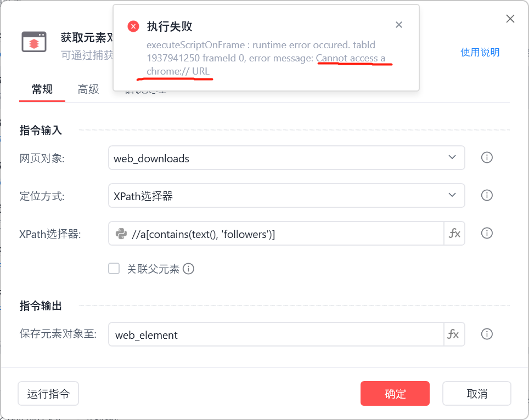
Task: Click the fx expression icon in XPath field
Action: 454,233
